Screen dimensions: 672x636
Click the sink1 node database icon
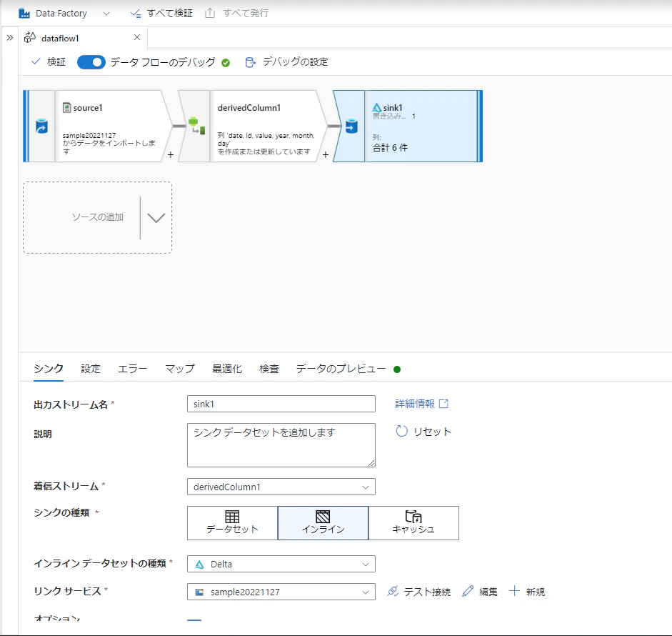351,126
